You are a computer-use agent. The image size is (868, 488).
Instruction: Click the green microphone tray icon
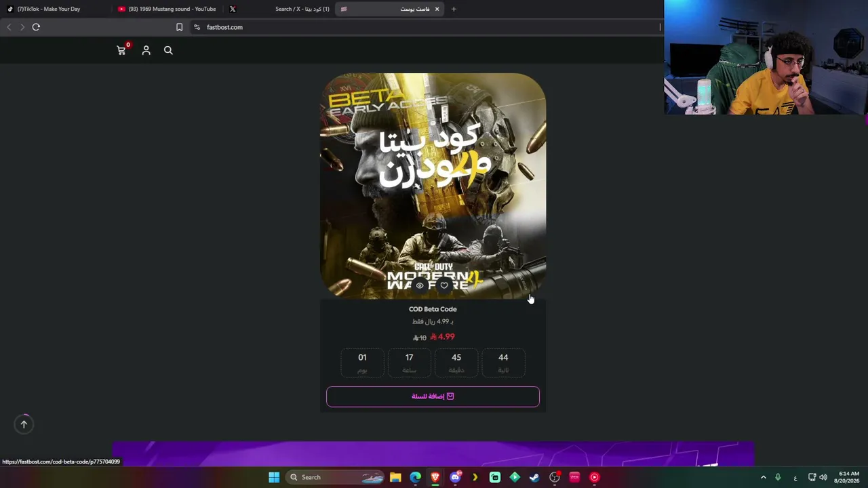tap(778, 477)
